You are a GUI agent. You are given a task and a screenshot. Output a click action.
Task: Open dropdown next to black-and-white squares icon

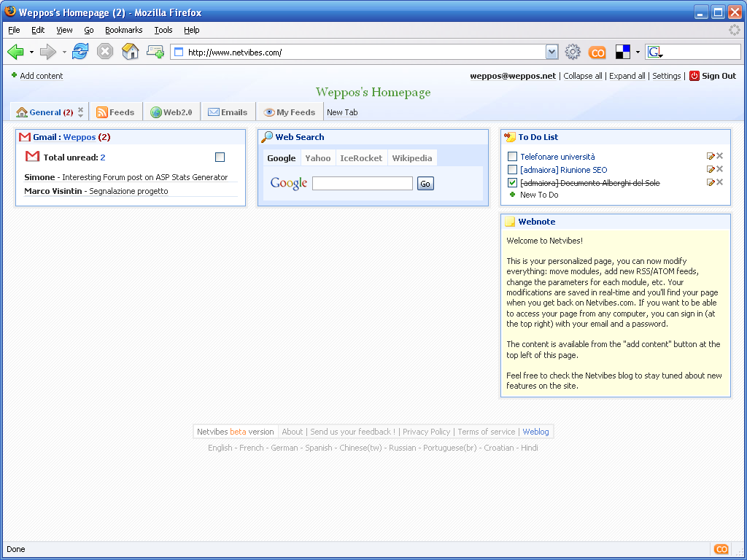pos(638,52)
